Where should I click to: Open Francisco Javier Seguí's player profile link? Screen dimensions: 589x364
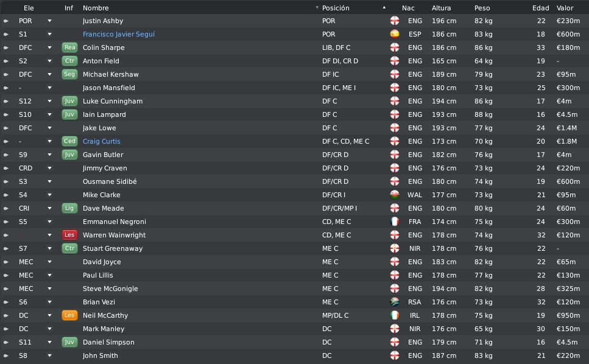pos(119,34)
